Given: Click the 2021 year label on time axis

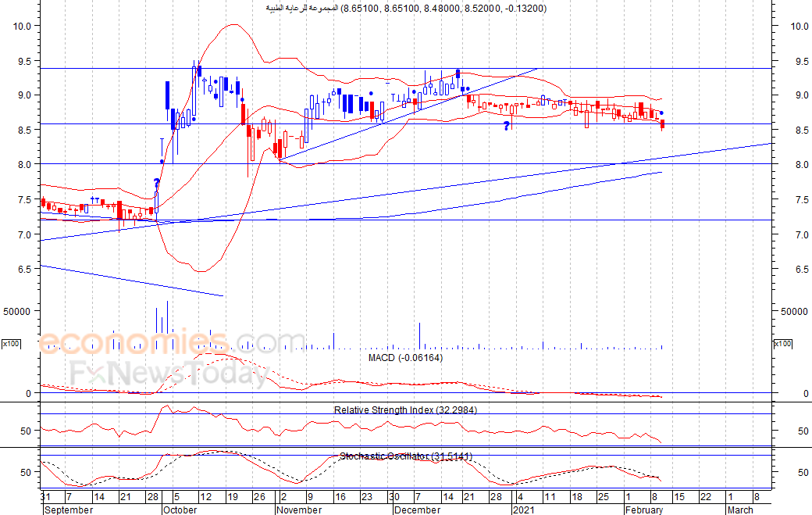Looking at the screenshot, I should tap(524, 510).
